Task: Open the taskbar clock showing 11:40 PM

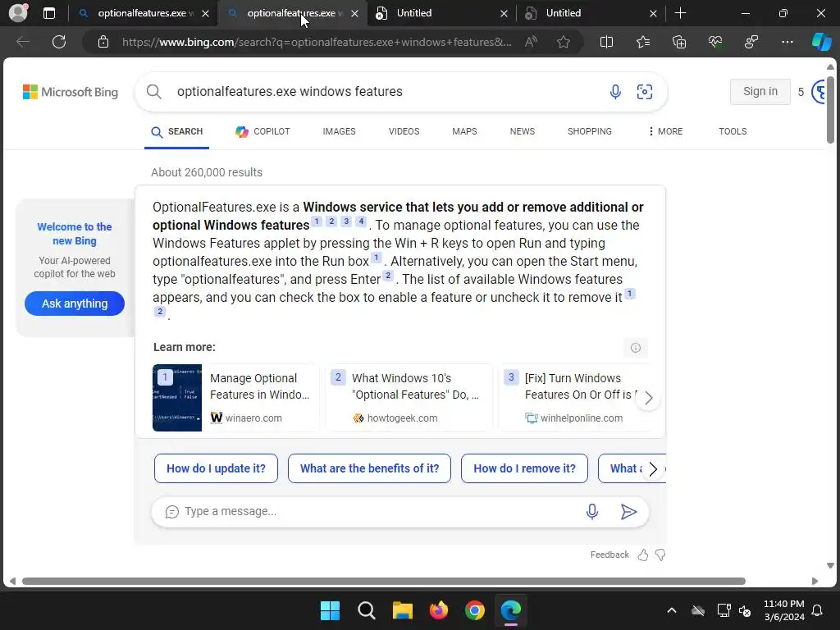Action: (783, 610)
